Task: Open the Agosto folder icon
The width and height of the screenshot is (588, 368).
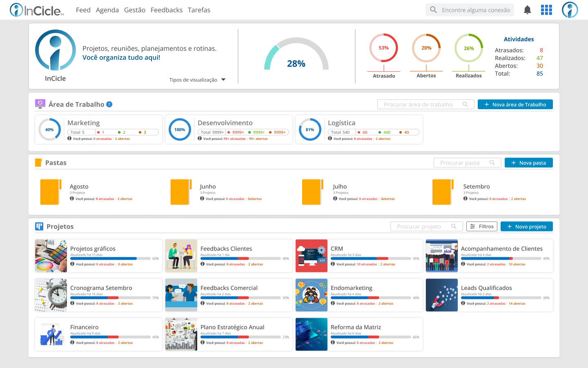Action: [x=51, y=192]
